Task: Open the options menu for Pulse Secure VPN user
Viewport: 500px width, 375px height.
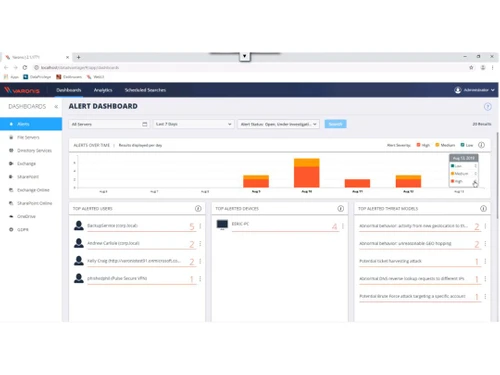Action: tap(200, 279)
